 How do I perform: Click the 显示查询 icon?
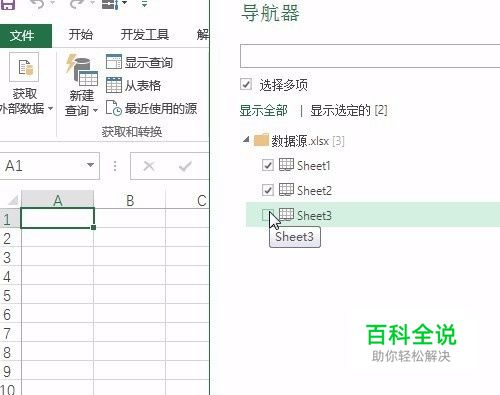[x=114, y=62]
